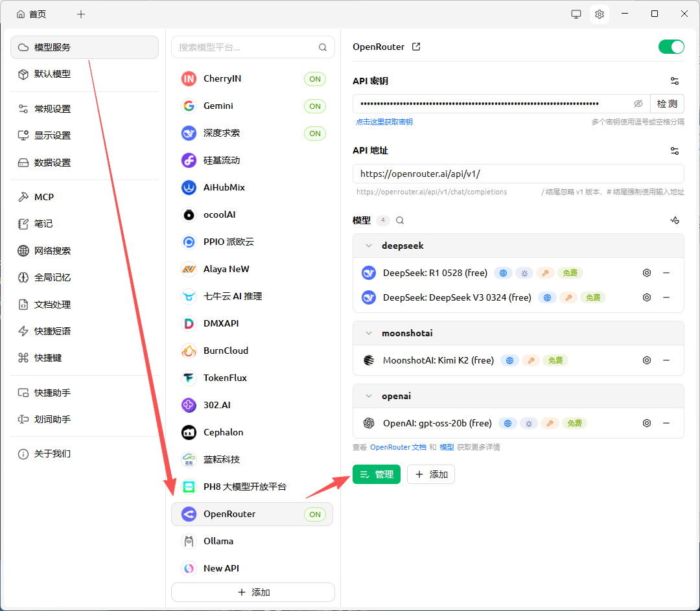700x611 pixels.
Task: Open the OpenRouter 文档 link
Action: click(398, 447)
